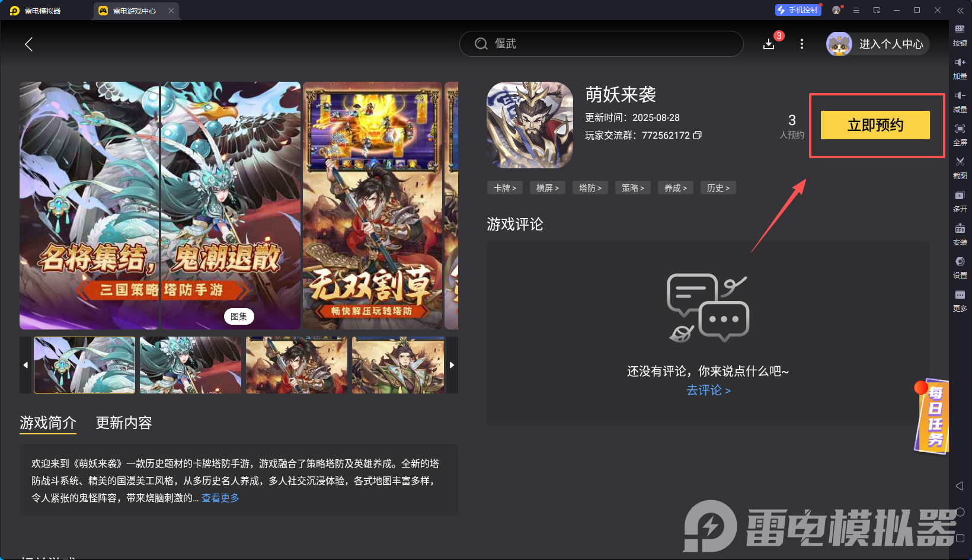Browse the 养成 tag
This screenshot has width=972, height=560.
pyautogui.click(x=676, y=188)
